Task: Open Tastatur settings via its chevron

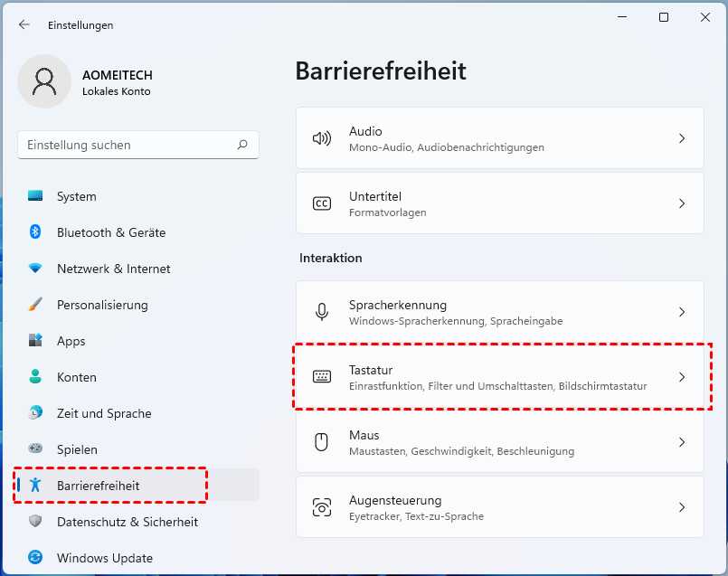Action: (x=682, y=377)
